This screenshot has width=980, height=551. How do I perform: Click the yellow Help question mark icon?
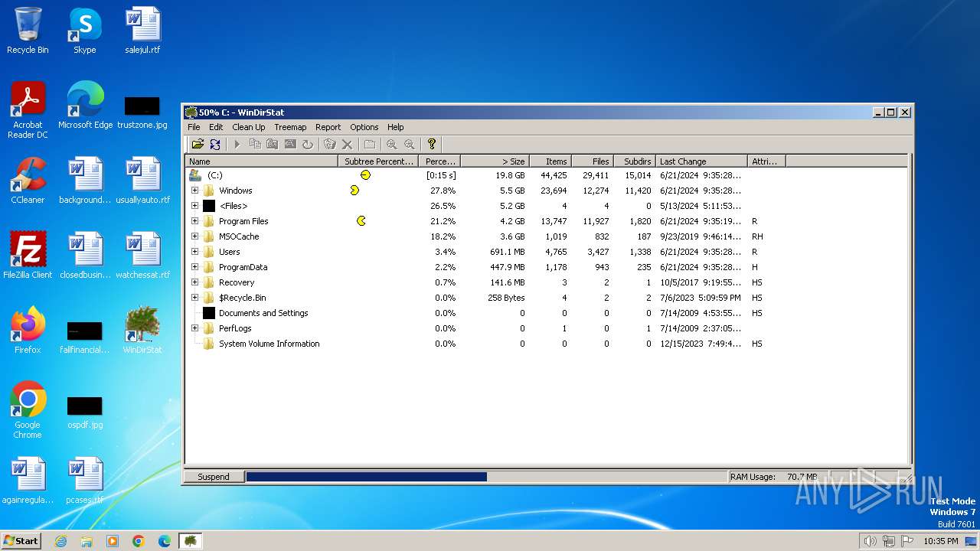[x=432, y=144]
